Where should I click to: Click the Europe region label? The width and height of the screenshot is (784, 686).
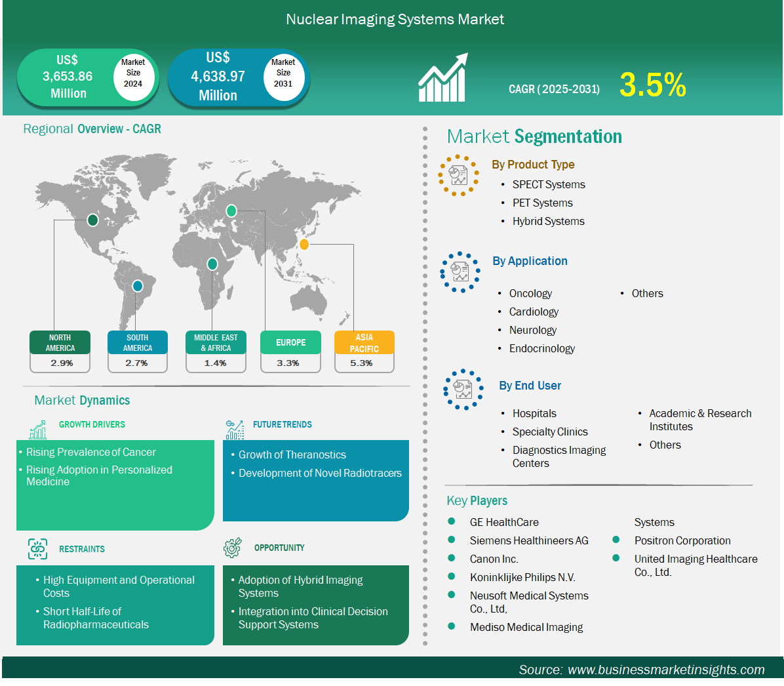point(290,342)
